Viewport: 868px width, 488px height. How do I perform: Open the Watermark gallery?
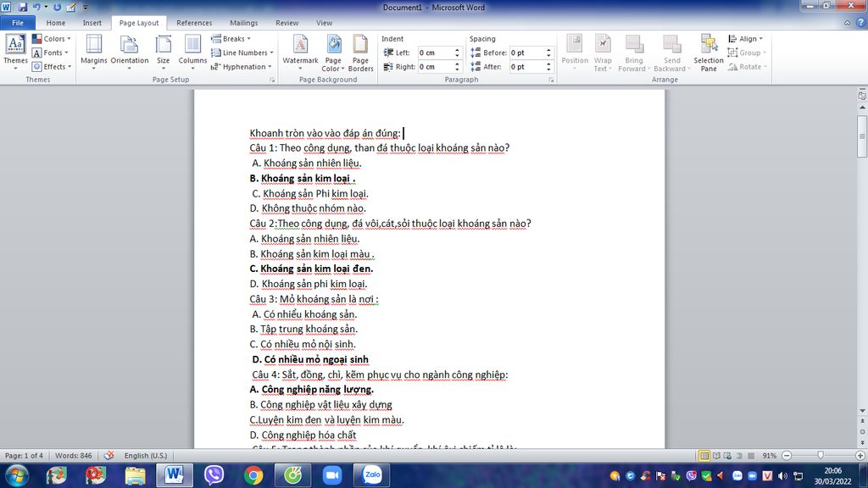tap(300, 52)
